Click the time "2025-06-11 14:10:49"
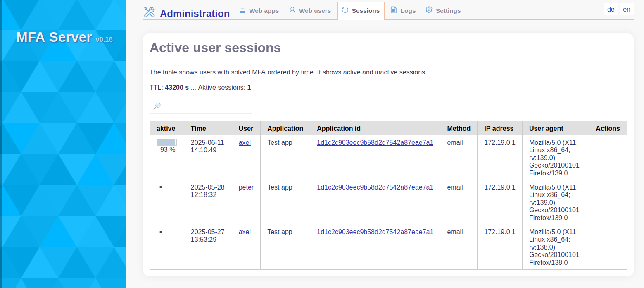The image size is (644, 288). pos(208,146)
